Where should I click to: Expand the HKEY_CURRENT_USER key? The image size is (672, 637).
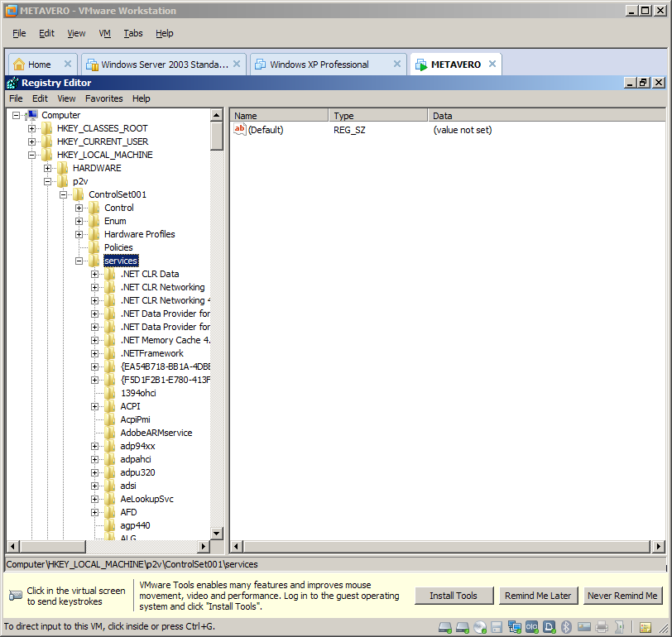(x=31, y=141)
